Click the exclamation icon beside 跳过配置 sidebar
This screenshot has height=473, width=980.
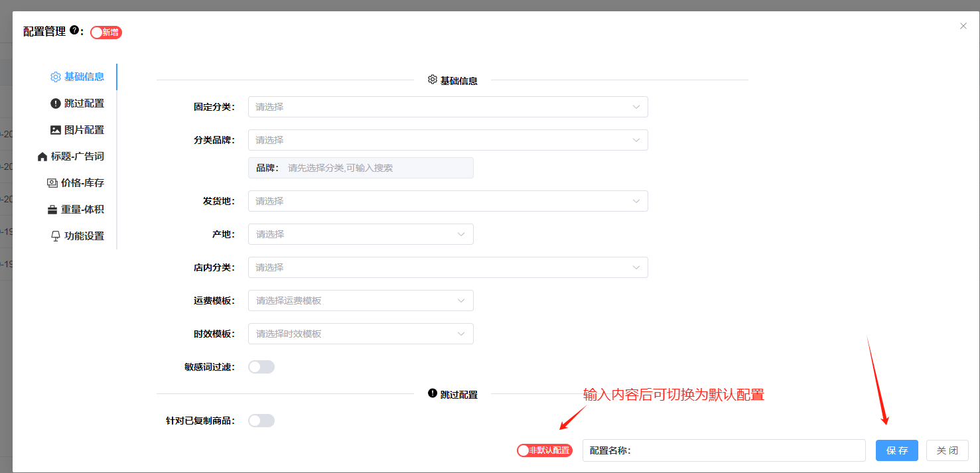pyautogui.click(x=56, y=103)
